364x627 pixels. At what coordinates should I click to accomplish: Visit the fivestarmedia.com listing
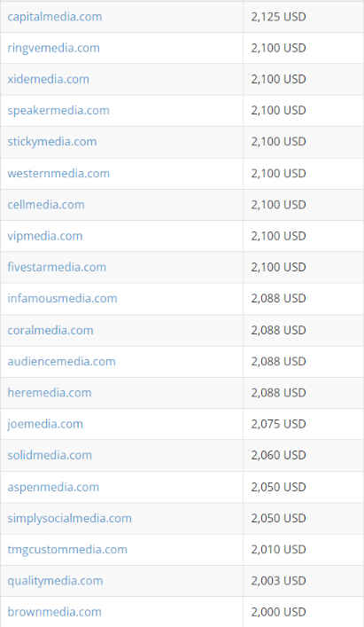[57, 267]
